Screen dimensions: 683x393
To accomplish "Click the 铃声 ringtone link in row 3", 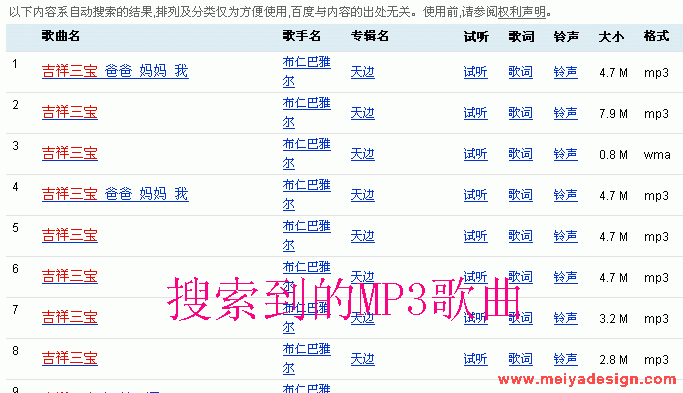I will pos(565,154).
